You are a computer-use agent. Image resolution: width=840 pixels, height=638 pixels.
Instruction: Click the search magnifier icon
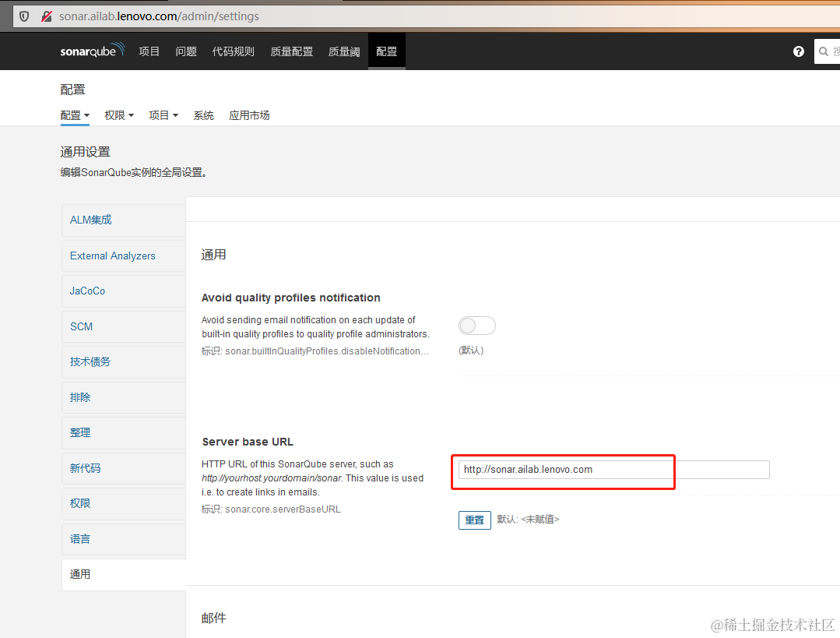tap(824, 51)
